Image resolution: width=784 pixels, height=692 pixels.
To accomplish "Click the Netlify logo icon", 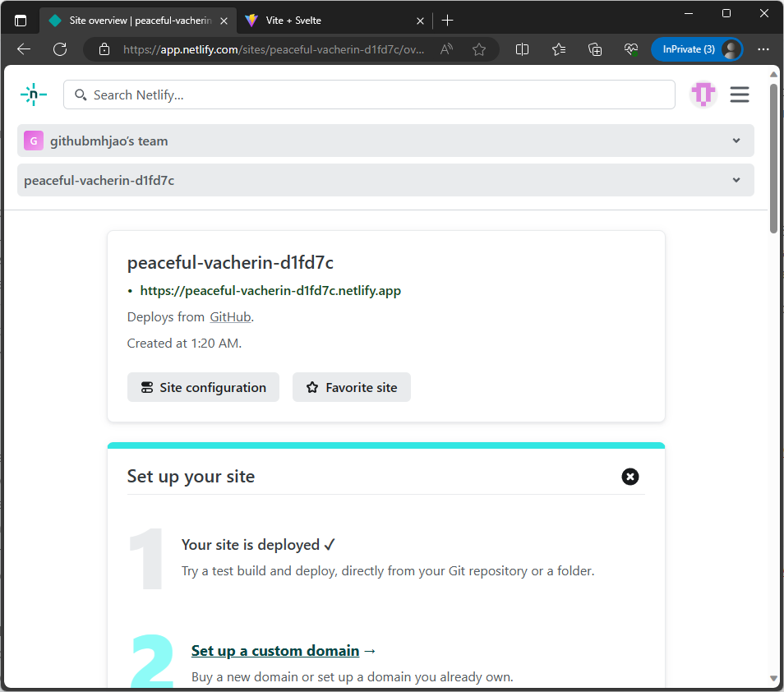I will pos(34,95).
